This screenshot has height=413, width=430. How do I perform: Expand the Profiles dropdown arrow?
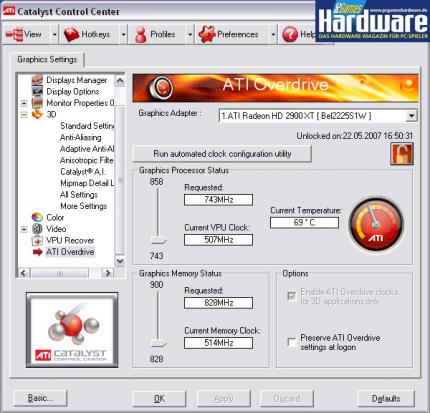point(190,34)
